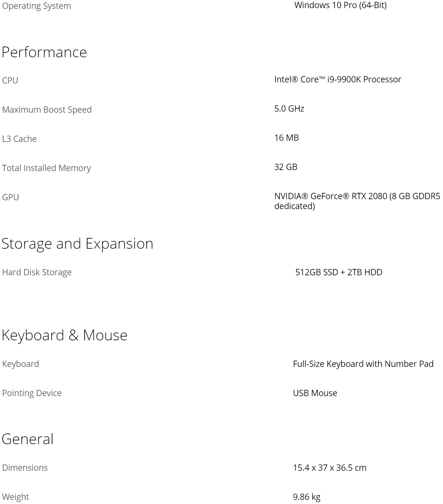The width and height of the screenshot is (443, 504).
Task: Click the 5.0 GHz value
Action: coord(289,109)
